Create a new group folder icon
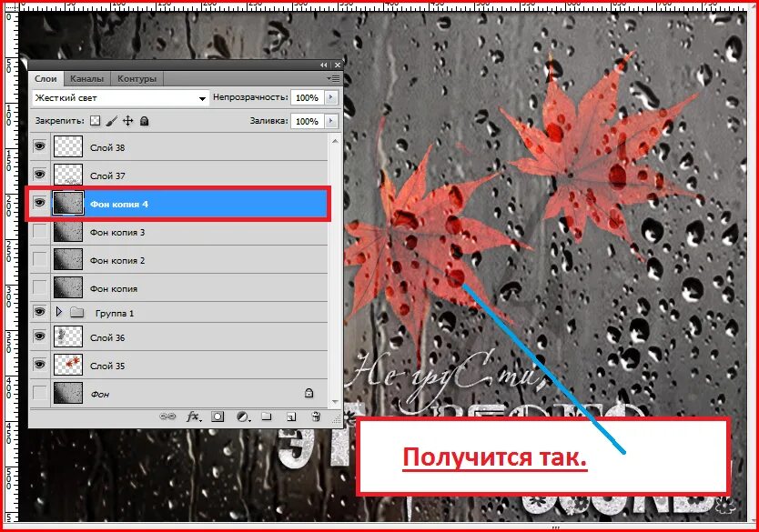Screen dimensions: 759x532 click(x=267, y=417)
